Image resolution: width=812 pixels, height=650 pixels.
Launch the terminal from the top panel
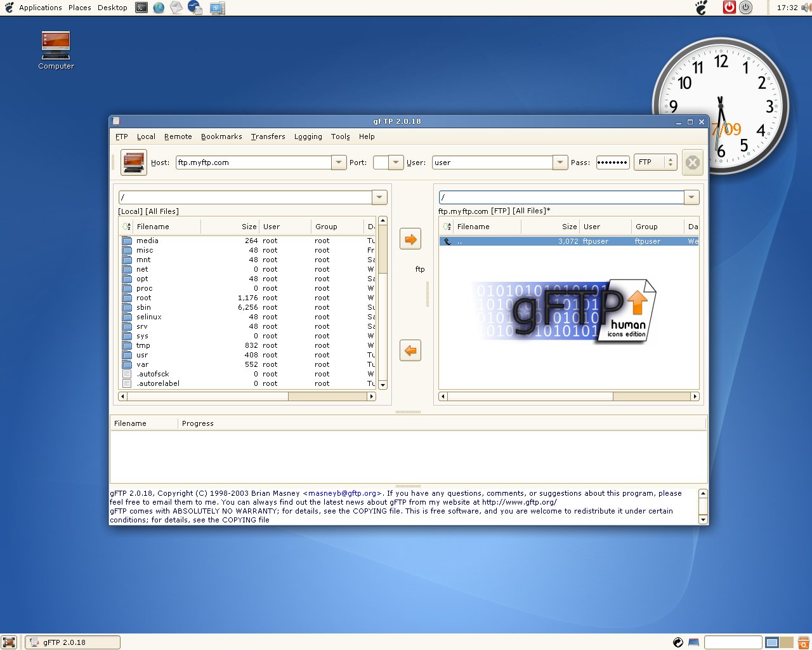pyautogui.click(x=141, y=8)
